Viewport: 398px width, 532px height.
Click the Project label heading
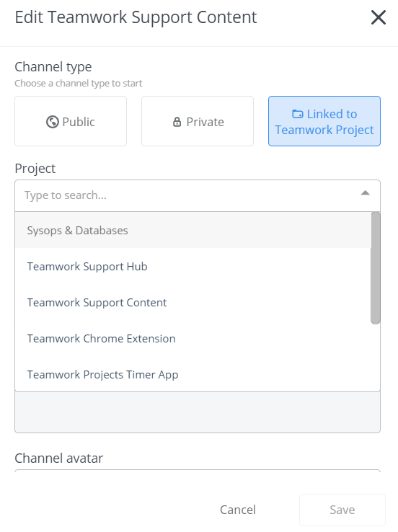[35, 169]
